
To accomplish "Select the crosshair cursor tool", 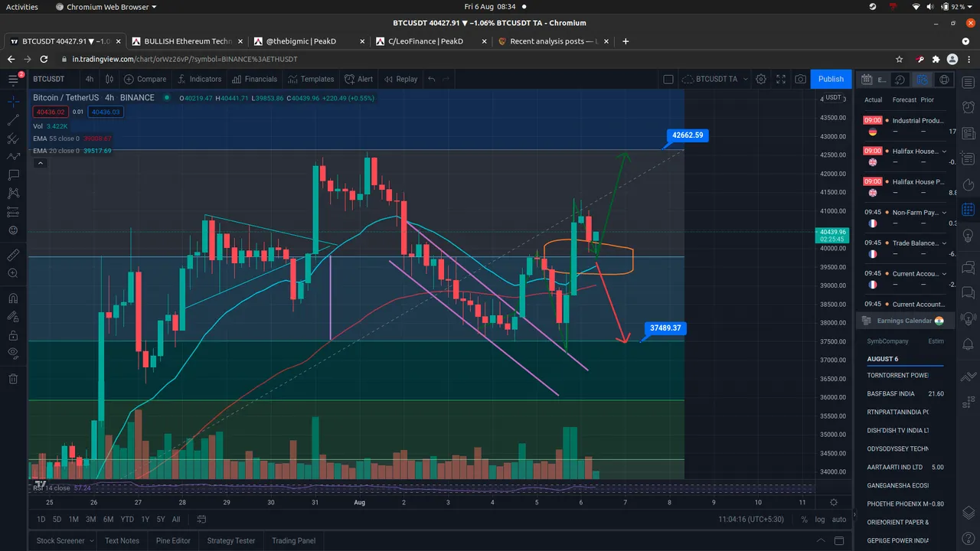I will 13,100.
